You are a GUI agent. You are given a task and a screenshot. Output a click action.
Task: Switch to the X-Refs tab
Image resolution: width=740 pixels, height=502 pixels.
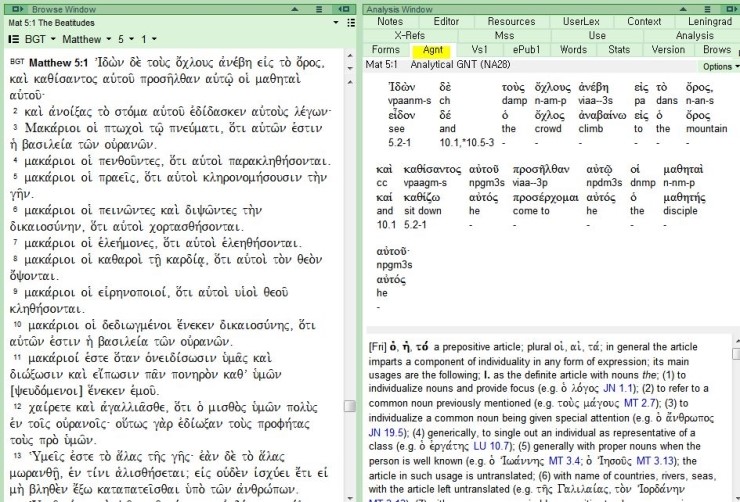pos(409,35)
